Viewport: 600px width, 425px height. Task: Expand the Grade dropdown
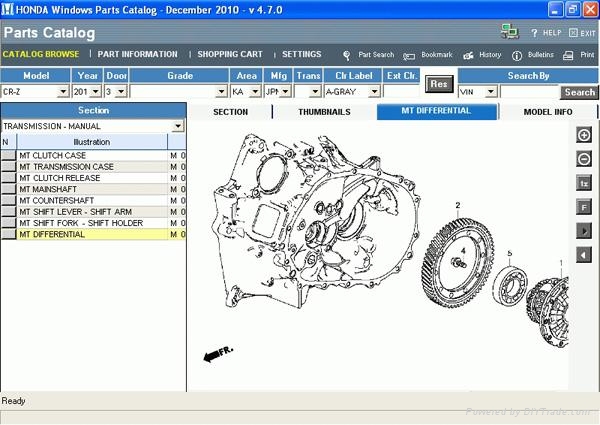221,92
